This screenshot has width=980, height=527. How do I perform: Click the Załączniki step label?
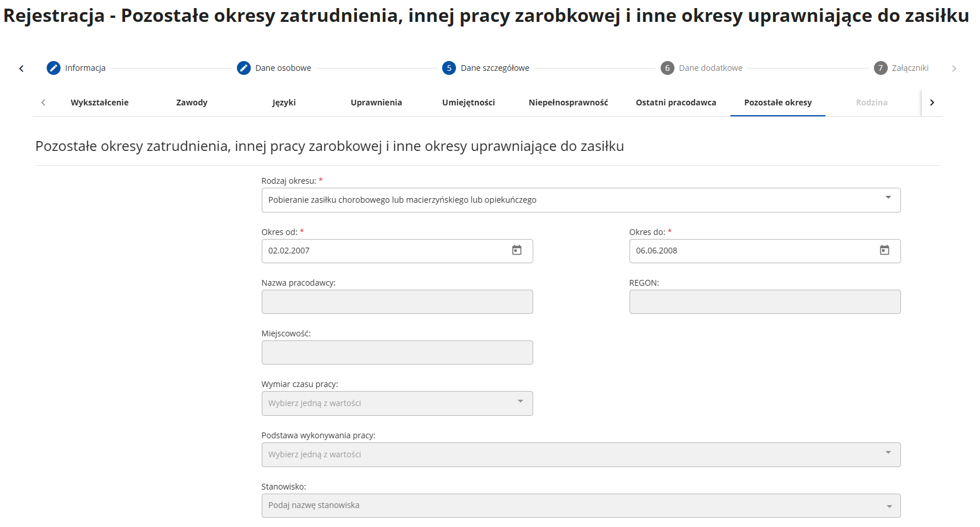pos(910,68)
